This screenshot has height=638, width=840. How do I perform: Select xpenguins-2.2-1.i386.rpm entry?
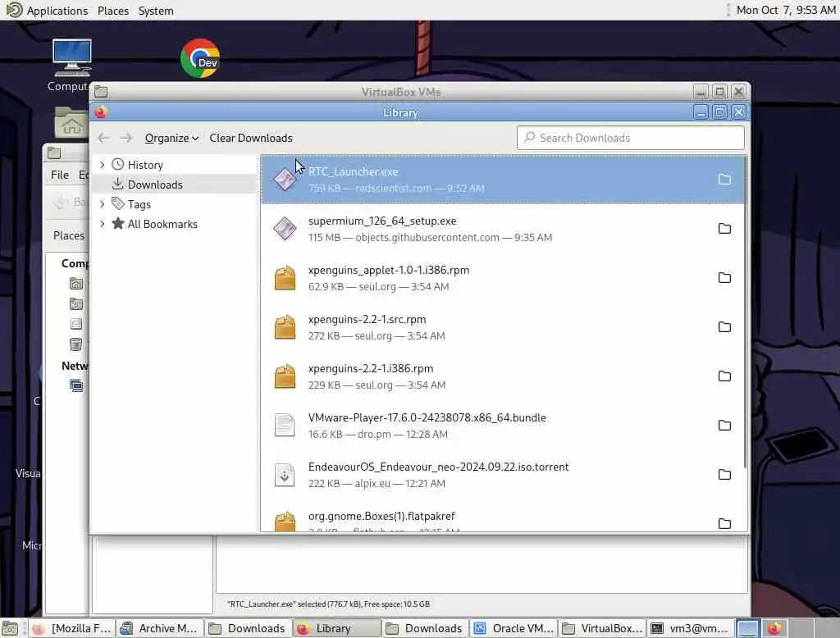[x=503, y=376]
